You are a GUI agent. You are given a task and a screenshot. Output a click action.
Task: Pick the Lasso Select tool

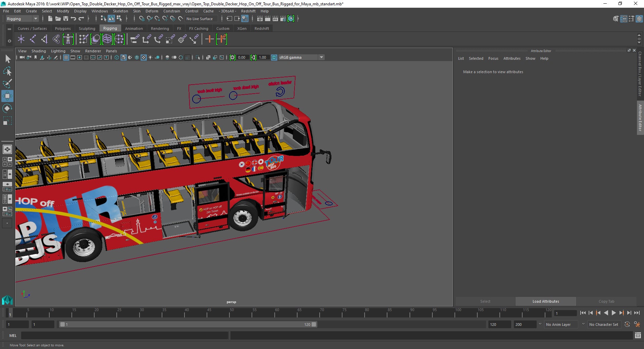point(7,71)
